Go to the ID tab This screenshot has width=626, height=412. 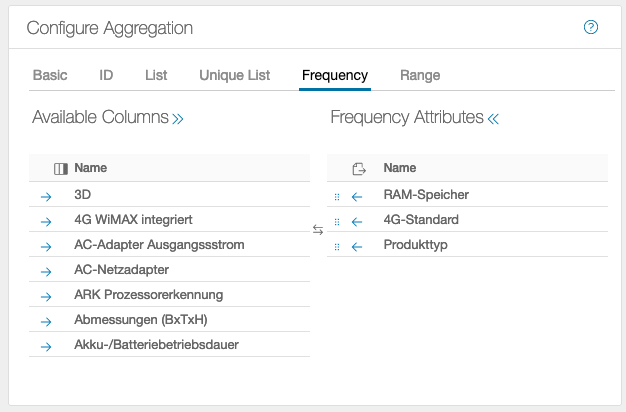coord(106,75)
